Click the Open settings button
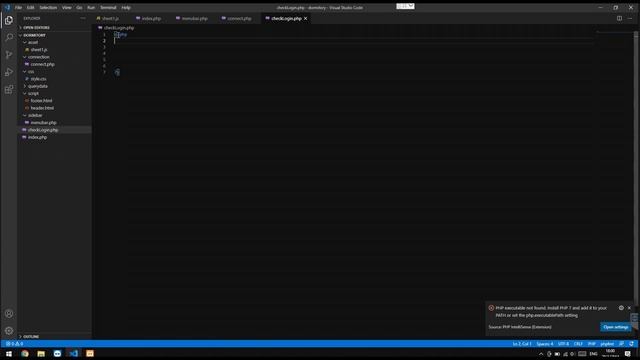640x360 pixels. pyautogui.click(x=616, y=327)
